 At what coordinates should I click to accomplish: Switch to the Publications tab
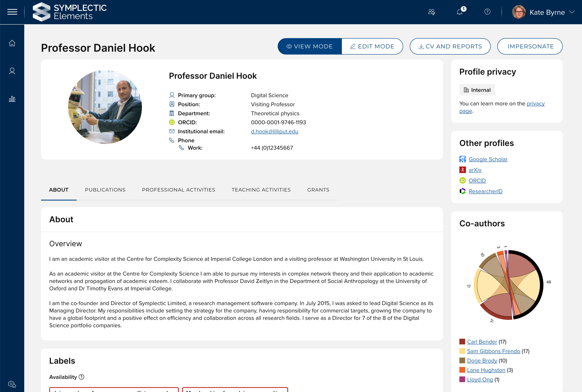105,190
